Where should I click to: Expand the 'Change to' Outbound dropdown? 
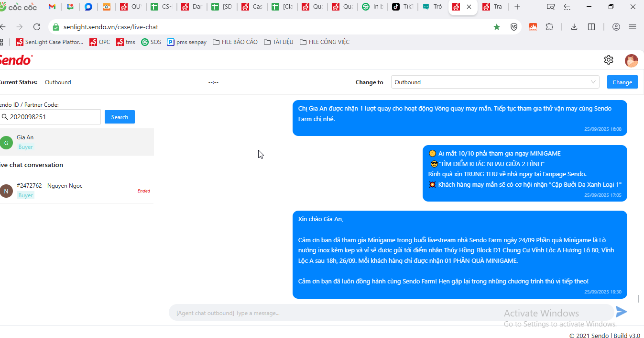(x=495, y=82)
